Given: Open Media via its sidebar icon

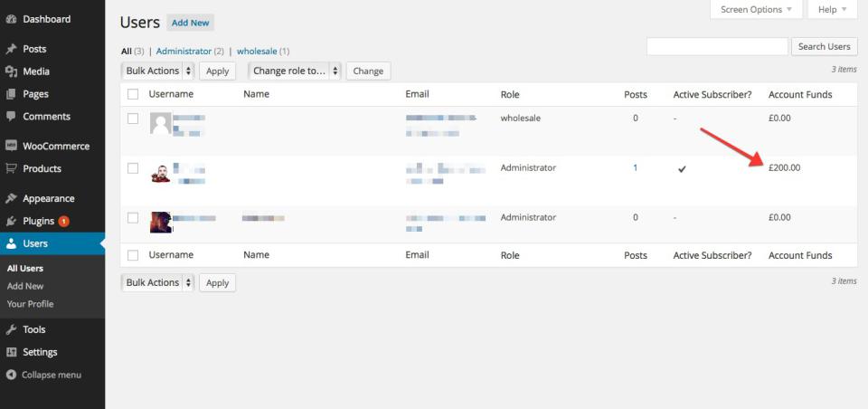Looking at the screenshot, I should click(11, 71).
